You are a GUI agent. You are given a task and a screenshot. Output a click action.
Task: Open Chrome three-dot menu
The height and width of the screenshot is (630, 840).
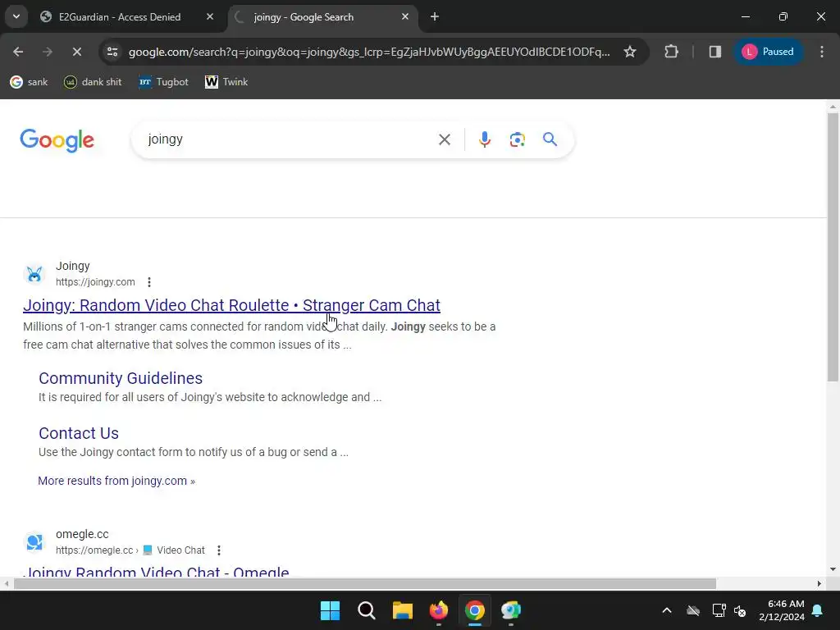click(822, 52)
